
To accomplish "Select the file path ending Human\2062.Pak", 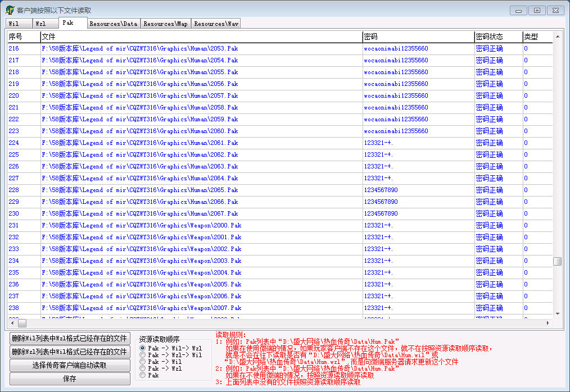I will pos(140,154).
